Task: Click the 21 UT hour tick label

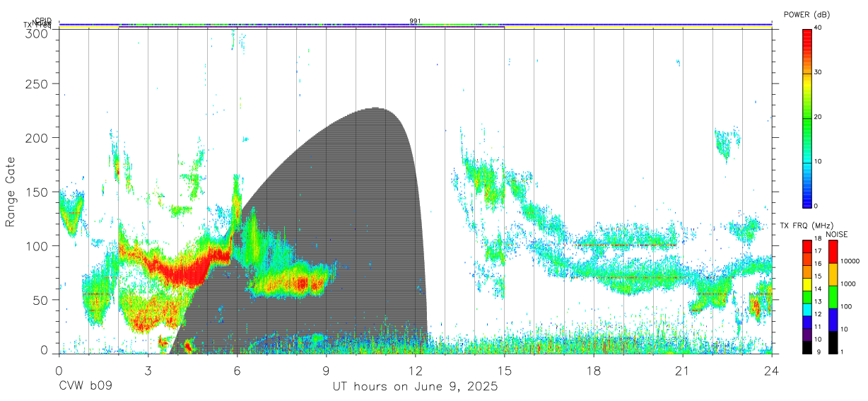Action: (683, 370)
